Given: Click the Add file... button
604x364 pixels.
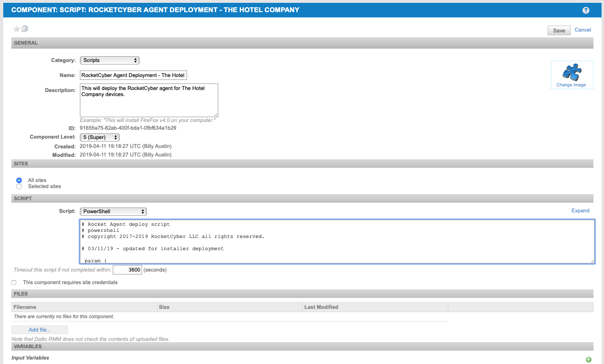Looking at the screenshot, I should [40, 330].
